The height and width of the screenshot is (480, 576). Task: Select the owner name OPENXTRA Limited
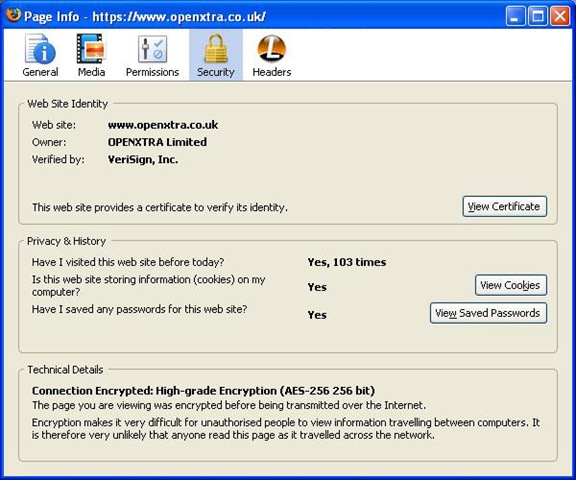pyautogui.click(x=157, y=142)
